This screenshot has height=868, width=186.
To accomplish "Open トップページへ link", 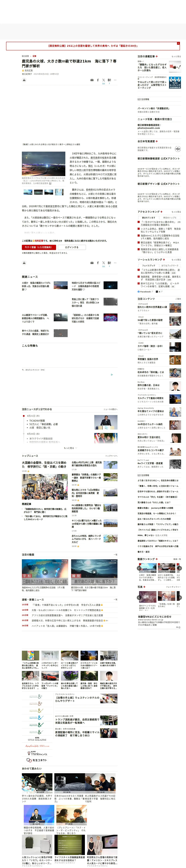I will (x=111, y=456).
